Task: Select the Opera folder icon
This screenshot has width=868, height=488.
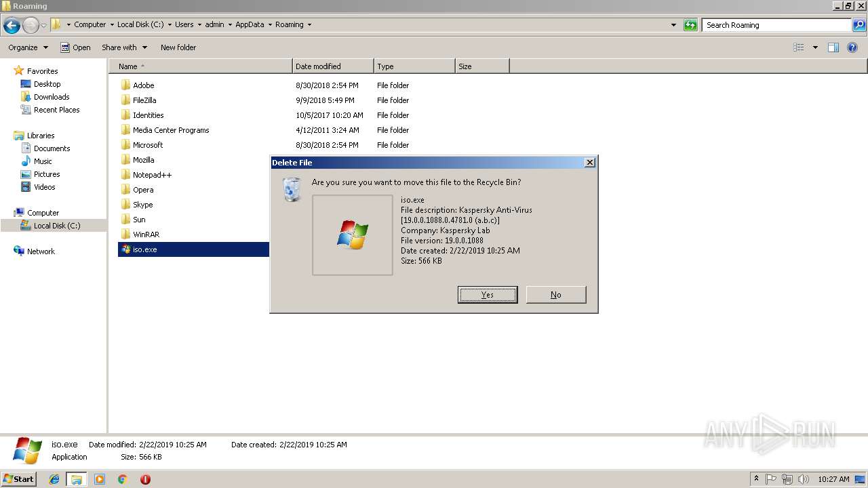Action: click(x=125, y=189)
